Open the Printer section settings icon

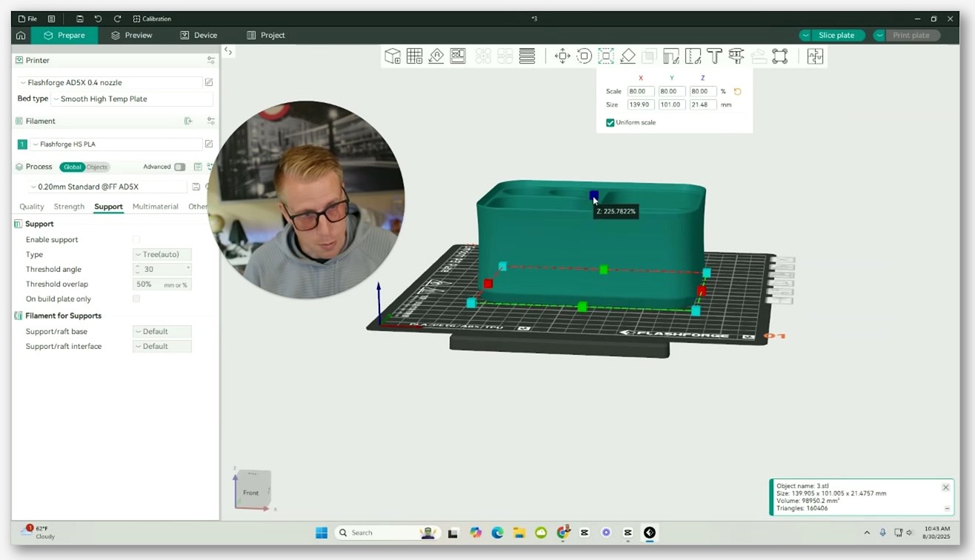(x=211, y=60)
